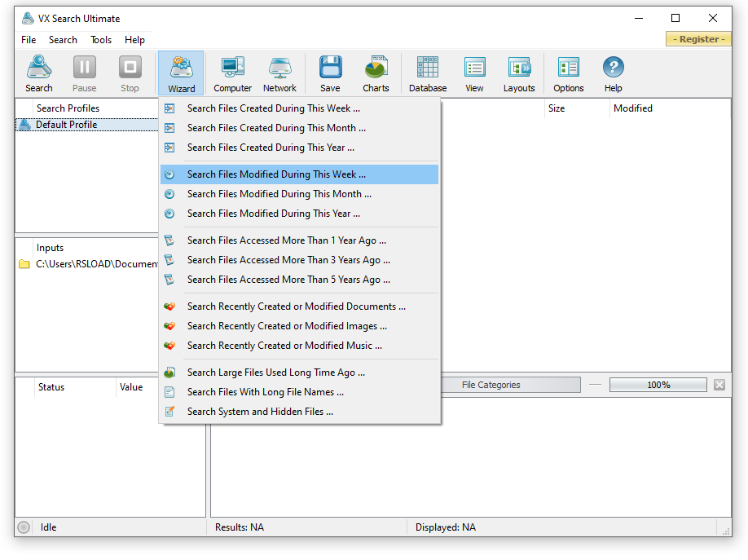Click the 100% progress bar
Image resolution: width=748 pixels, height=560 pixels.
658,385
